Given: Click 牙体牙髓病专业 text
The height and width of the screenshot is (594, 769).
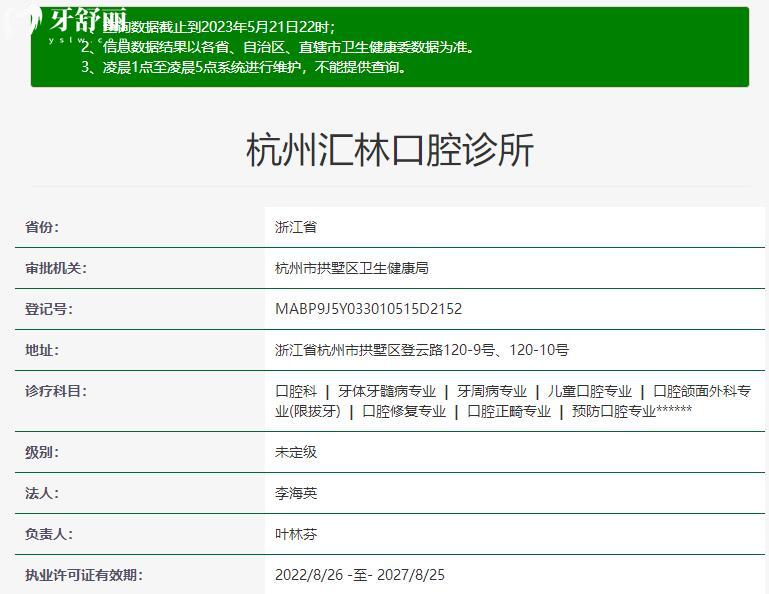Looking at the screenshot, I should (386, 391).
